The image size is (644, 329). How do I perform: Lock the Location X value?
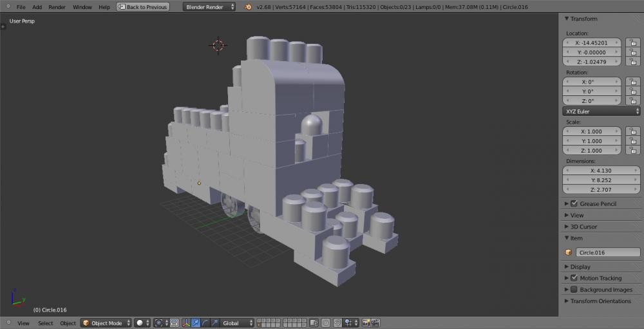coord(632,42)
